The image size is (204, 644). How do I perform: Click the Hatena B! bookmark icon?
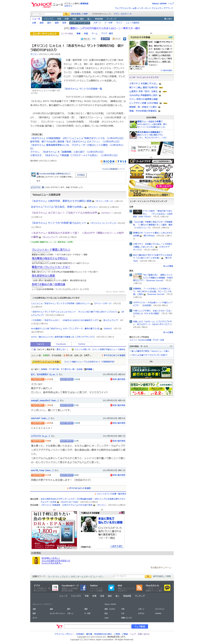point(124,39)
